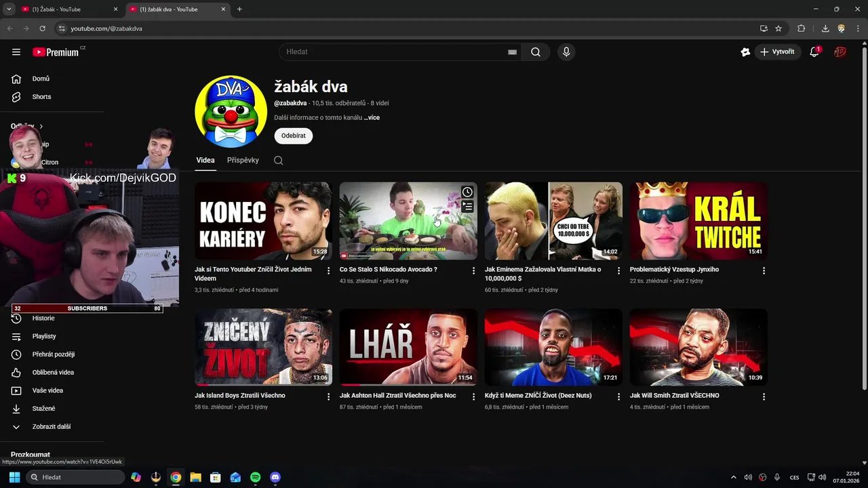Open Spotify from the taskbar
Screen dimensions: 868x488
[255, 477]
